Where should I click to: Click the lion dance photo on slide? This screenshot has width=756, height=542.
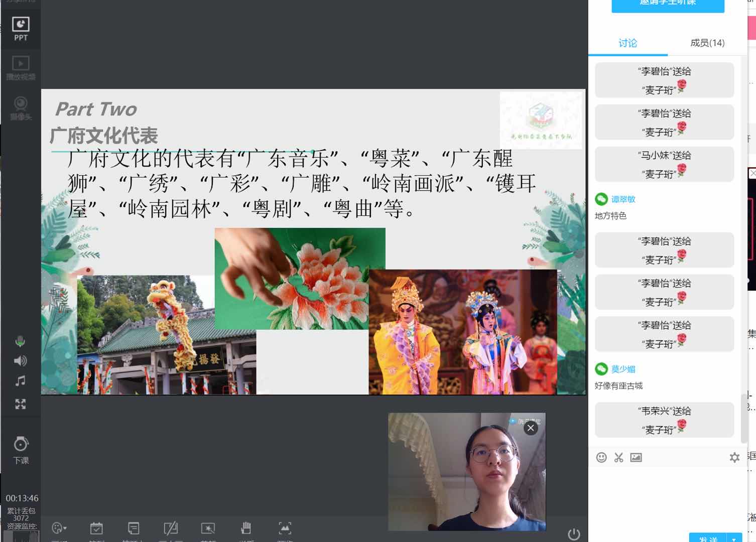pyautogui.click(x=167, y=334)
